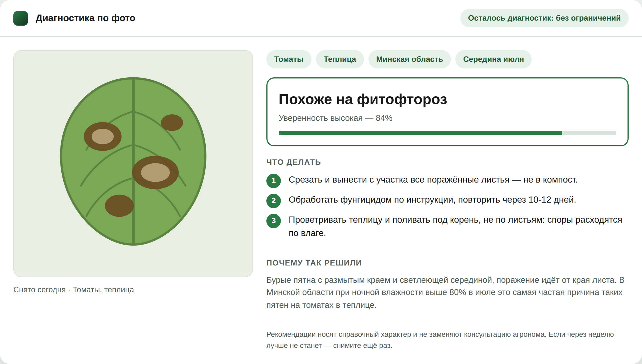Click the "Похоже на фитофтороз" diagnosis heading
The width and height of the screenshot is (642, 364).
point(363,99)
